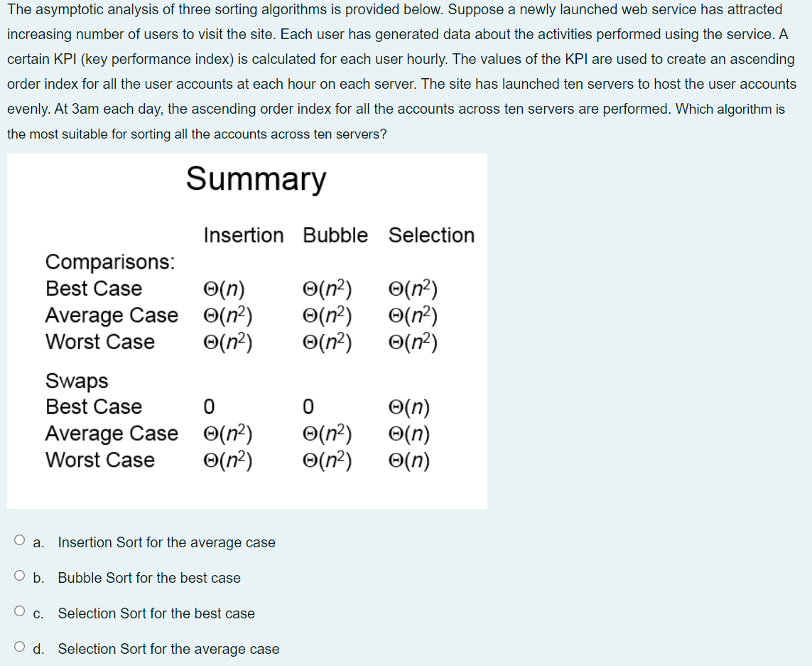Choose answer 'Selection Sort for the average case'
Screen dimensions: 812x666
tap(168, 649)
